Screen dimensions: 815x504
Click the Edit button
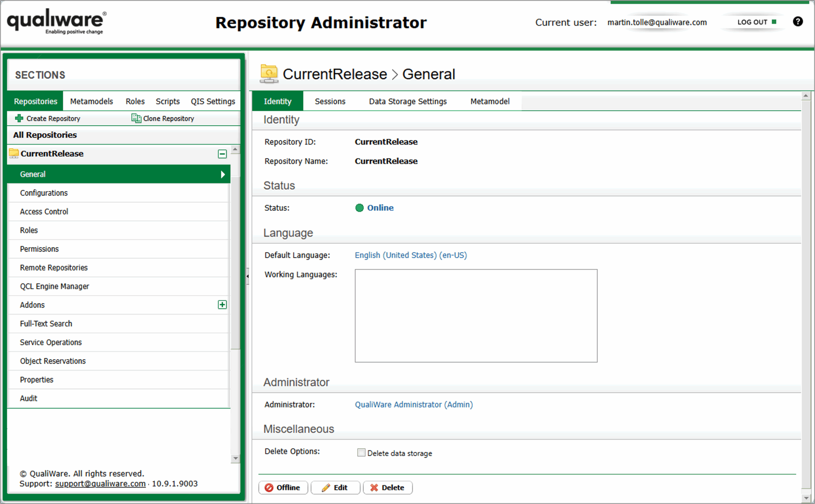[335, 488]
